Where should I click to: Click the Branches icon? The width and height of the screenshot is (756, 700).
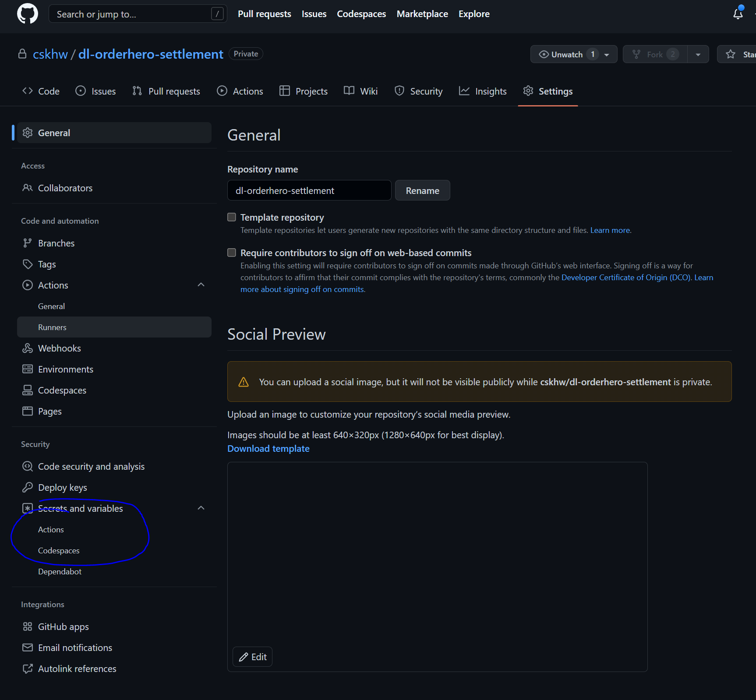coord(28,243)
